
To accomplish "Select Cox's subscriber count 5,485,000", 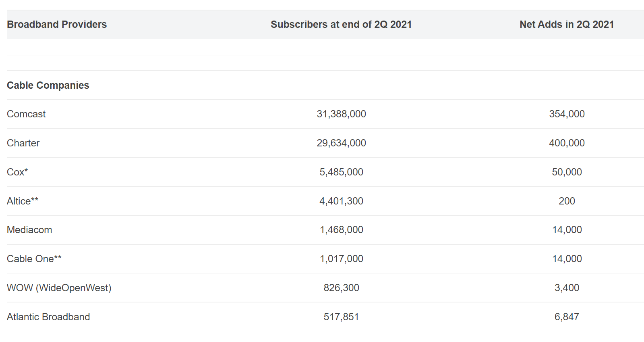I will pyautogui.click(x=341, y=172).
